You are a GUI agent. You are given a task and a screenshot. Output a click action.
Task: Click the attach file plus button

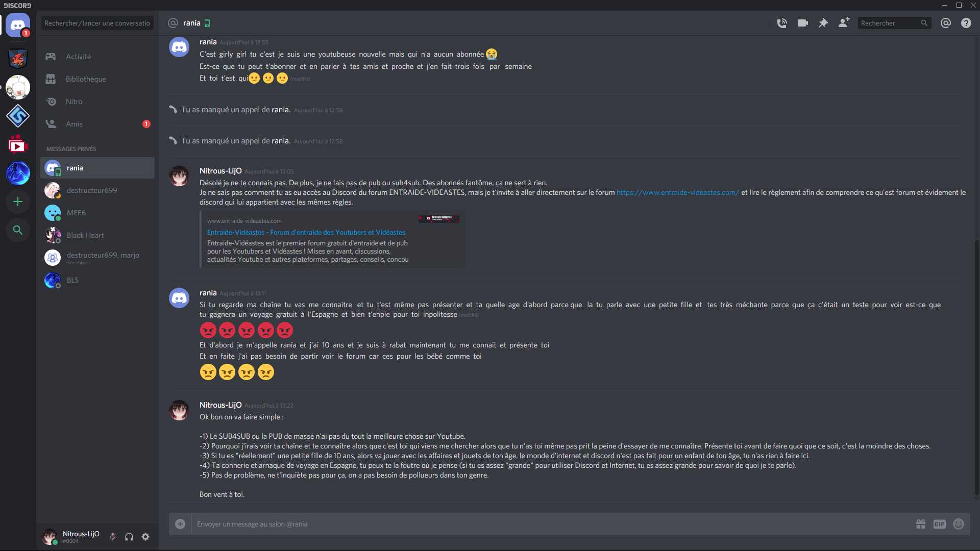coord(180,524)
